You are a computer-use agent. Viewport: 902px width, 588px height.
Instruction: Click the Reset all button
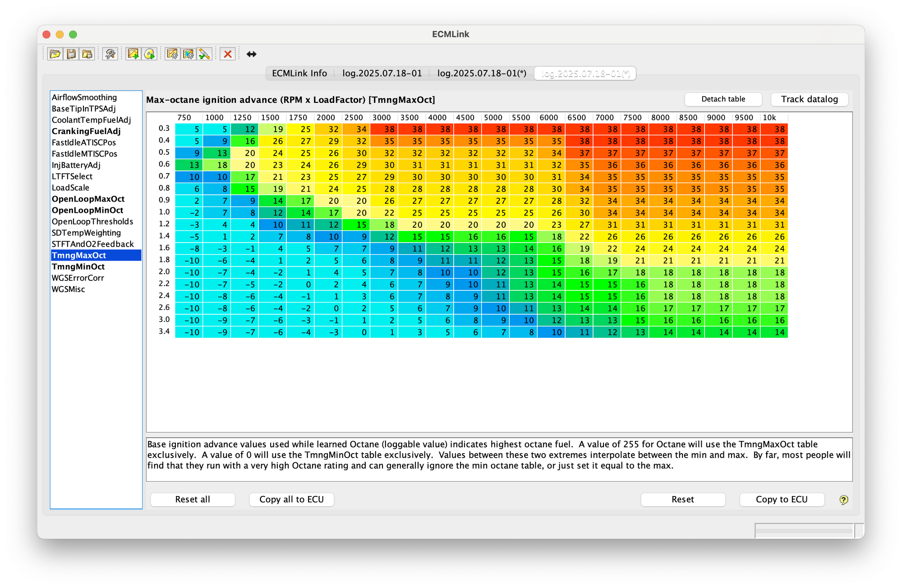click(x=193, y=500)
